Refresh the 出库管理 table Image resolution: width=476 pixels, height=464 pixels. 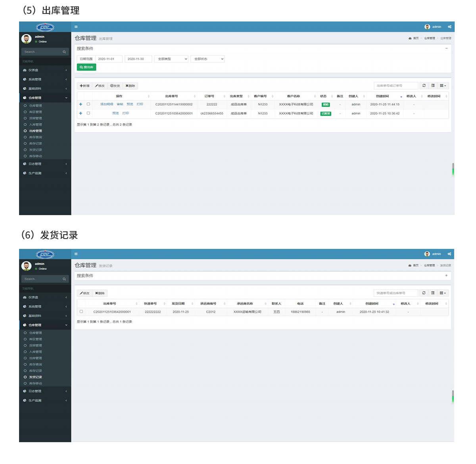(424, 86)
